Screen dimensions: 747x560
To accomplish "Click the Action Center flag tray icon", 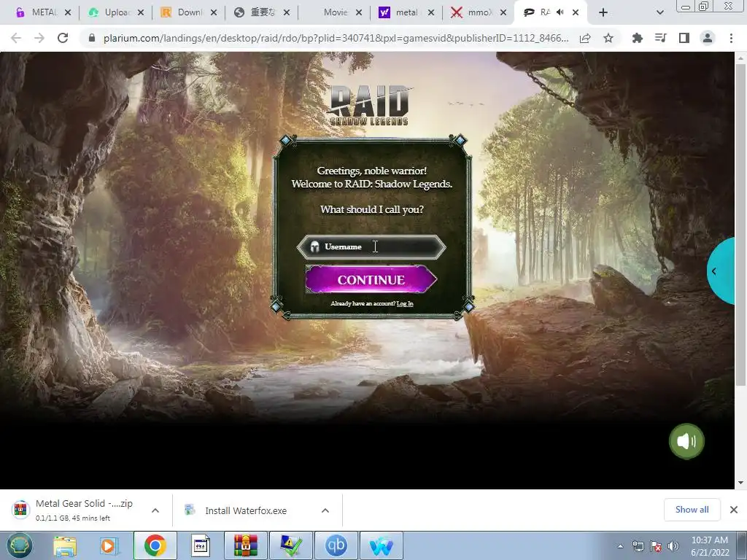I will coord(656,546).
